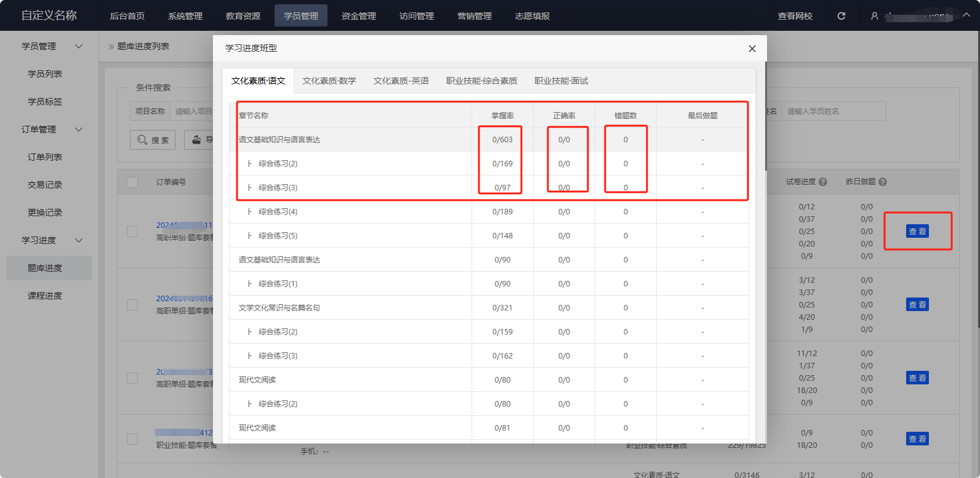The image size is (980, 478).
Task: Collapse the 学习进度 sidebar group
Action: coord(79,240)
